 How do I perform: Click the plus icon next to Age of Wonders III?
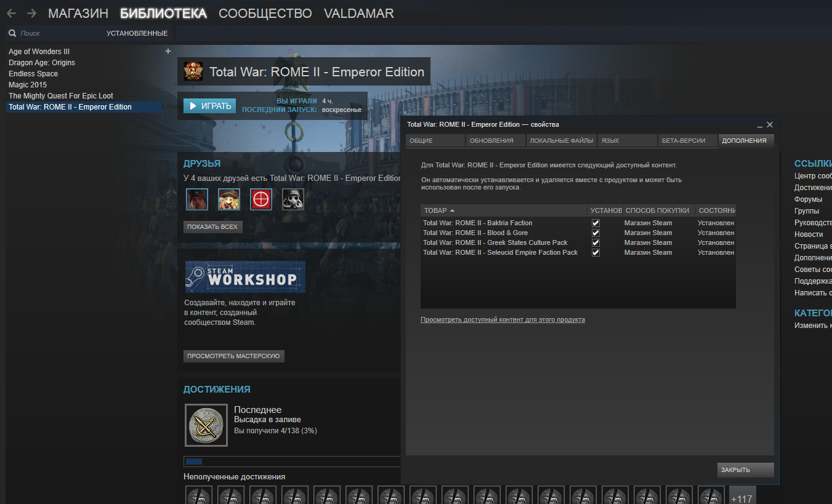pyautogui.click(x=168, y=52)
